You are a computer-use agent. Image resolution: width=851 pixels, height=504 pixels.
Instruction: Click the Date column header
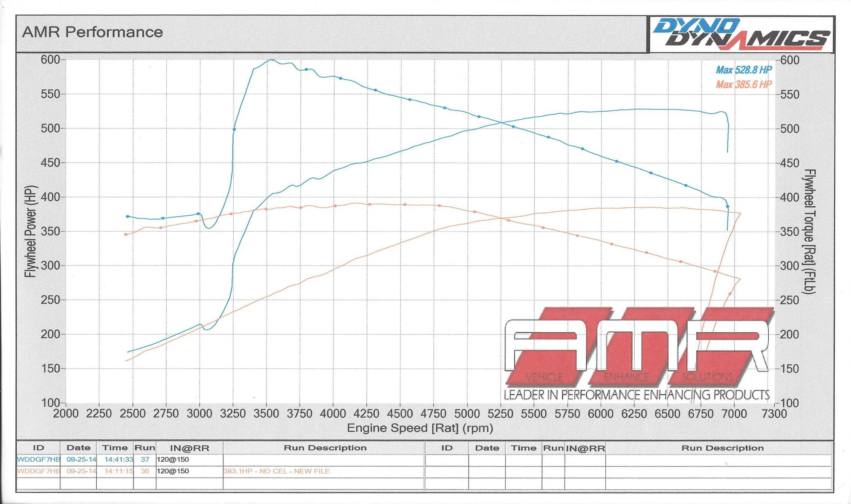pos(78,448)
